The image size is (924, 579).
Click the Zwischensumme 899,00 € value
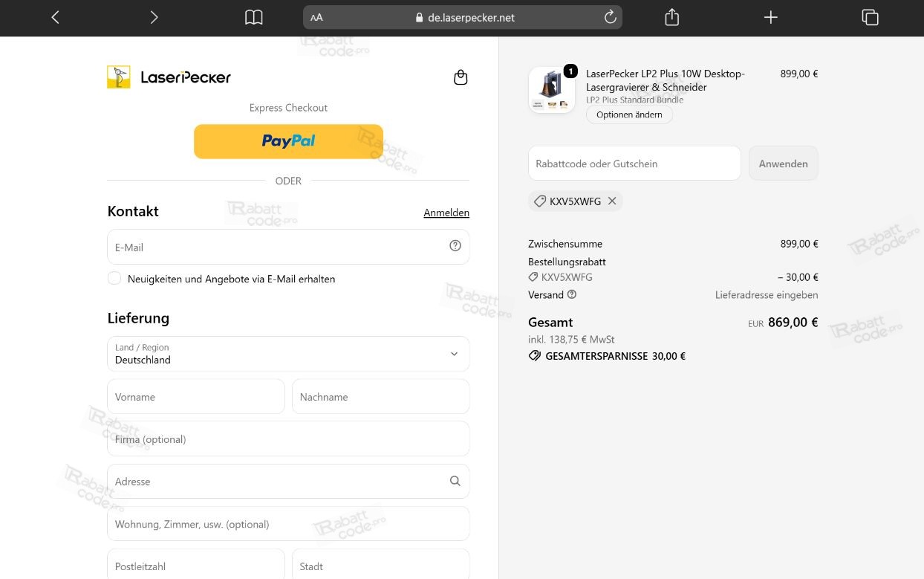pyautogui.click(x=799, y=243)
